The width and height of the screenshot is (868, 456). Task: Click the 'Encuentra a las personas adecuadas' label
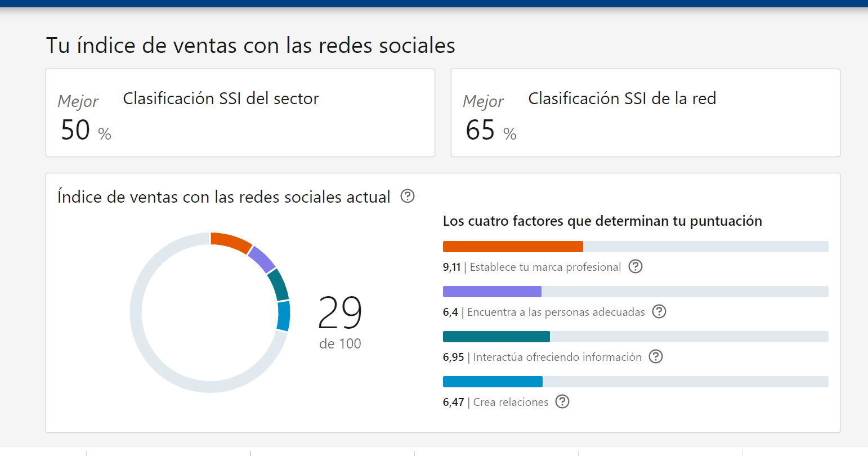pos(556,312)
